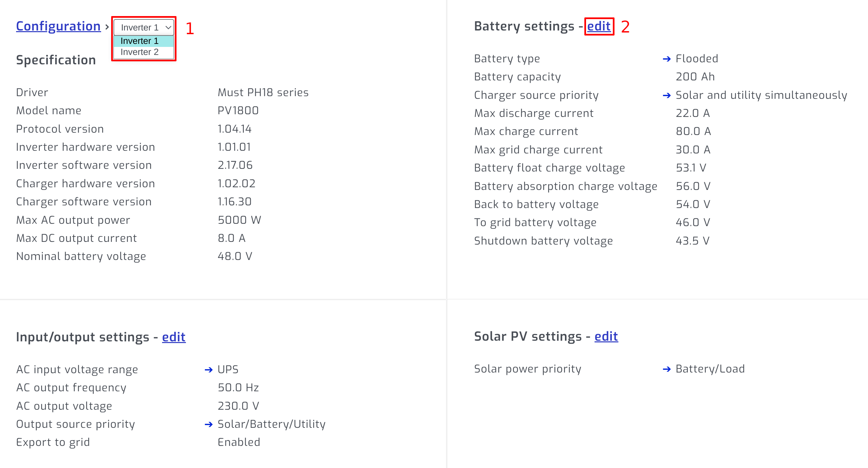Click the arrow next to Solar power priority
The image size is (868, 468).
tap(667, 369)
